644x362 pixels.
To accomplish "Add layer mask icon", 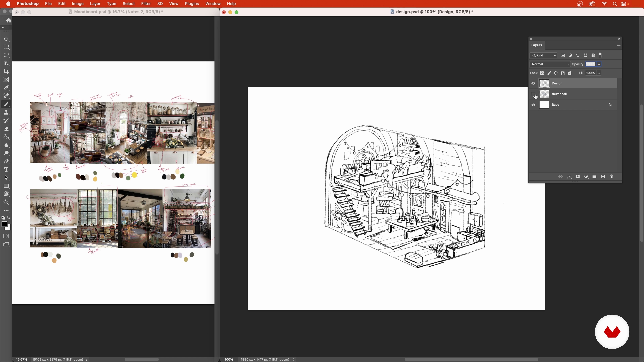I will (577, 177).
